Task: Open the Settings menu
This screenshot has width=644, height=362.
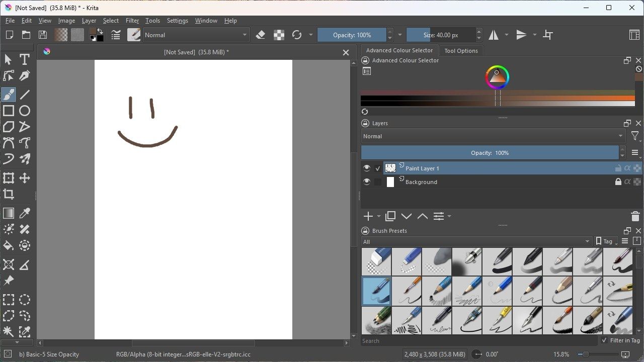Action: pos(177,21)
